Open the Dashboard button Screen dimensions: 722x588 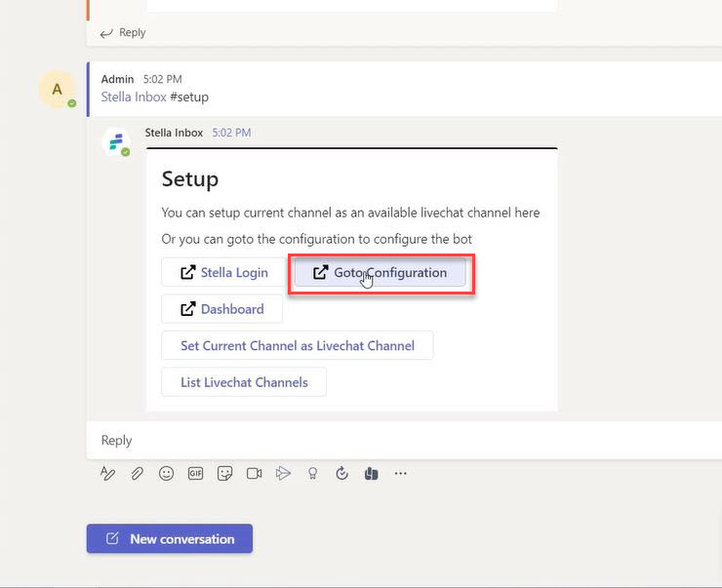tap(221, 309)
